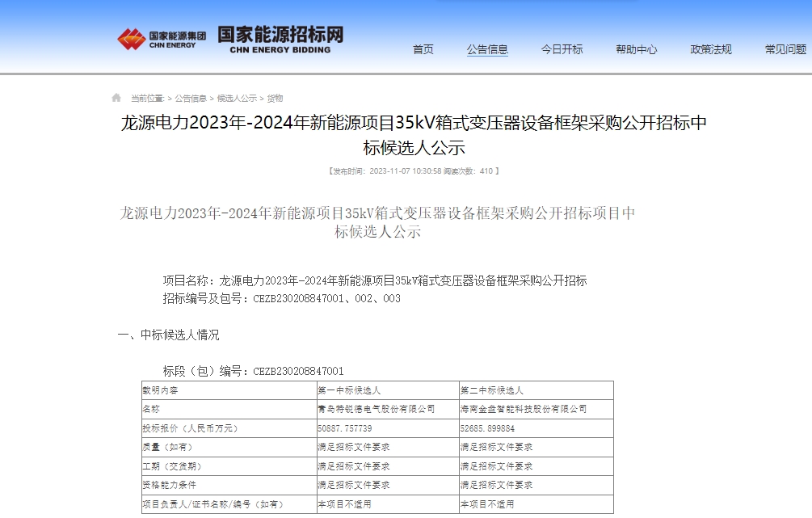Viewport: 812px width, 518px height.
Task: Open the 帮助中心 navigation item
Action: 637,48
